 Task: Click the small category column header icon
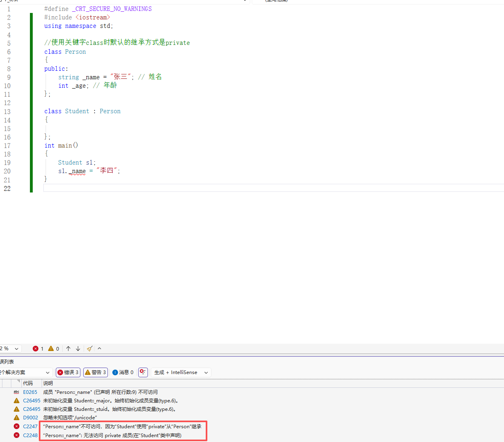18,381
